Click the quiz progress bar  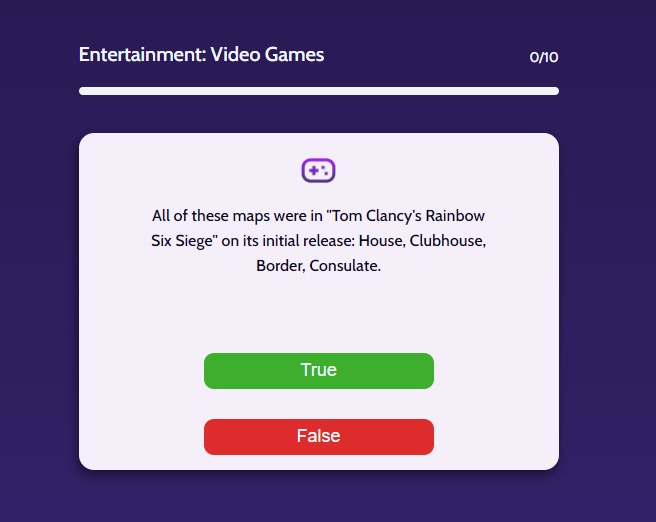pos(319,91)
